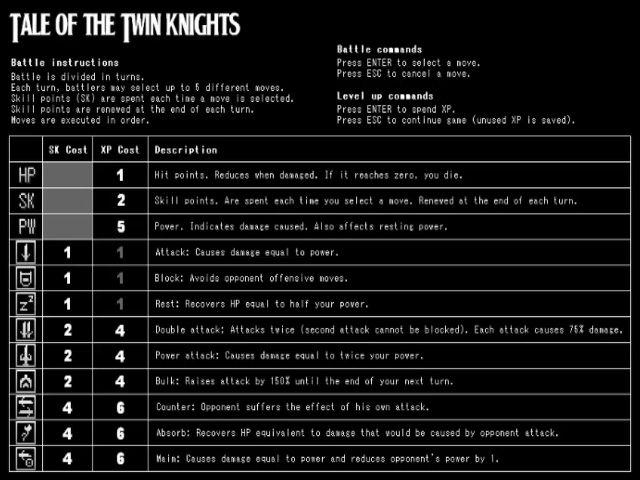Click the Bulk move icon
Screen dimensions: 640x480
point(27,381)
